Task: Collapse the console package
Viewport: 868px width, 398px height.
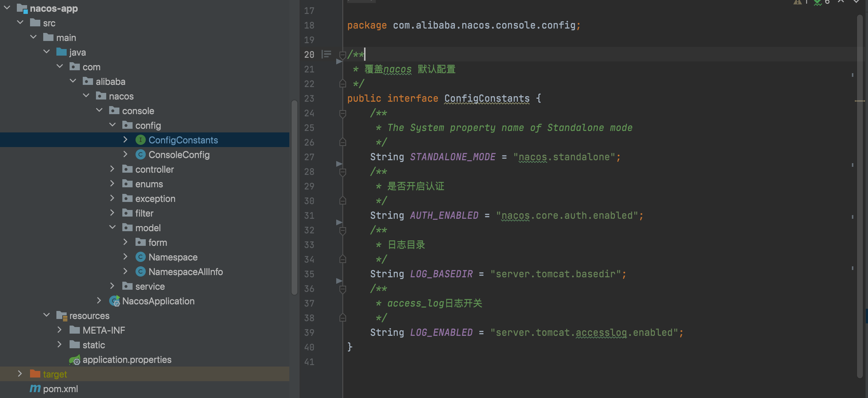Action: pos(99,110)
